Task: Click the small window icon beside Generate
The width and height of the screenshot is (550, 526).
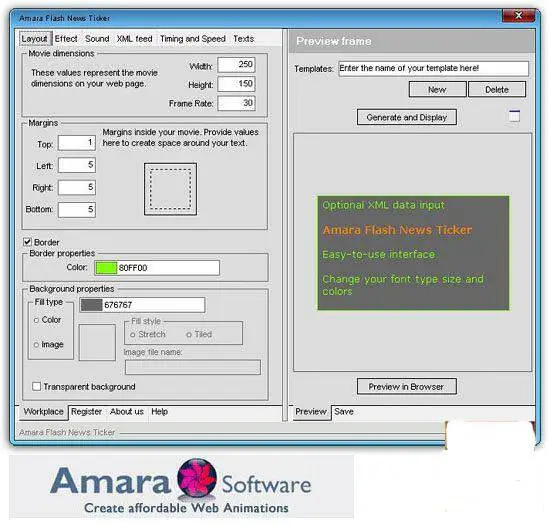Action: pyautogui.click(x=514, y=116)
